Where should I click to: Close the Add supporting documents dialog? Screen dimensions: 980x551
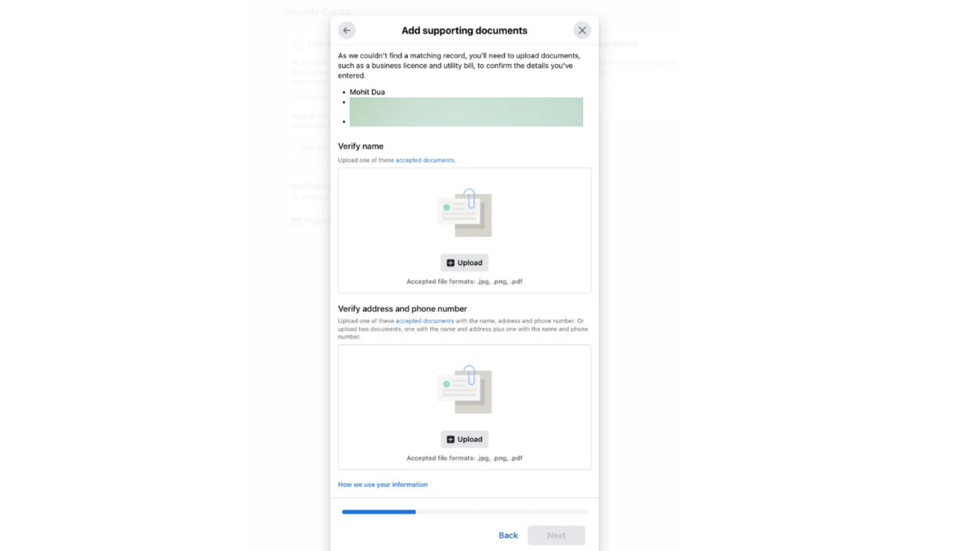tap(582, 31)
